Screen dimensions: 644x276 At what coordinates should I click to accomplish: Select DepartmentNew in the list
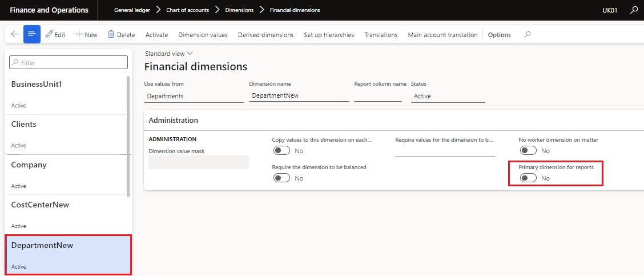pyautogui.click(x=68, y=255)
